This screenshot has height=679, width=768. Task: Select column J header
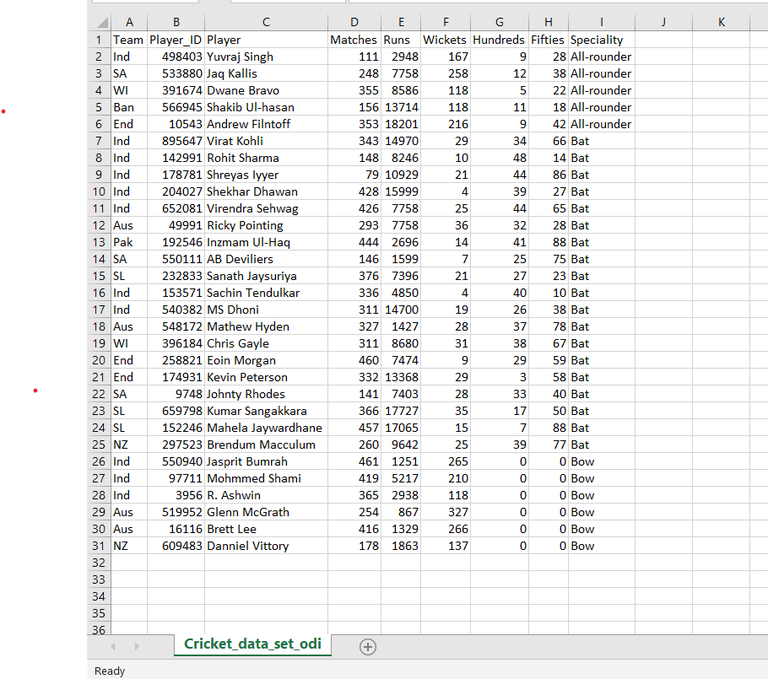(664, 22)
